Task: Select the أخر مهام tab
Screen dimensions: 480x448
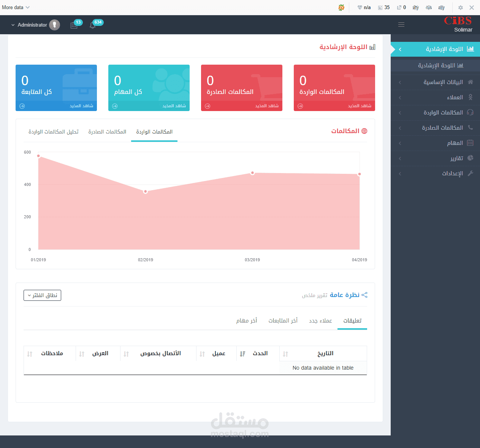Action: [247, 321]
